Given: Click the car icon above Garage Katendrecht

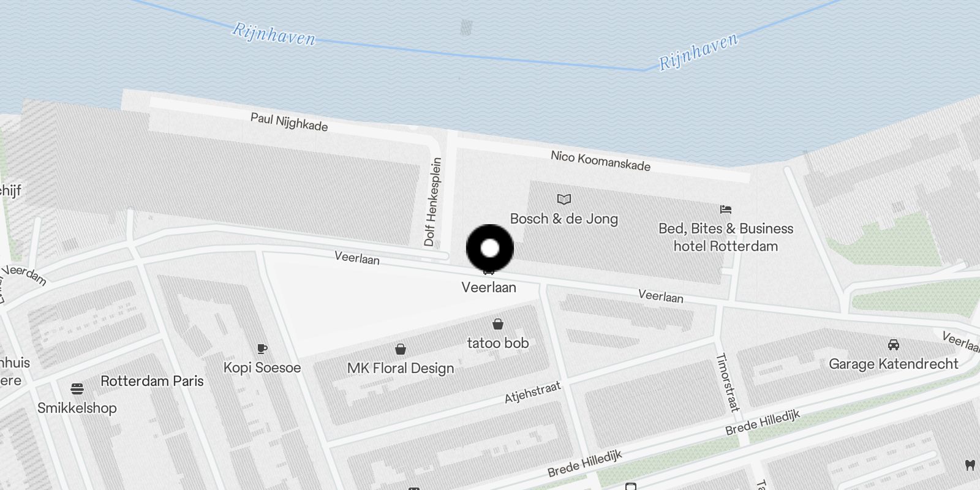Looking at the screenshot, I should click(x=894, y=345).
